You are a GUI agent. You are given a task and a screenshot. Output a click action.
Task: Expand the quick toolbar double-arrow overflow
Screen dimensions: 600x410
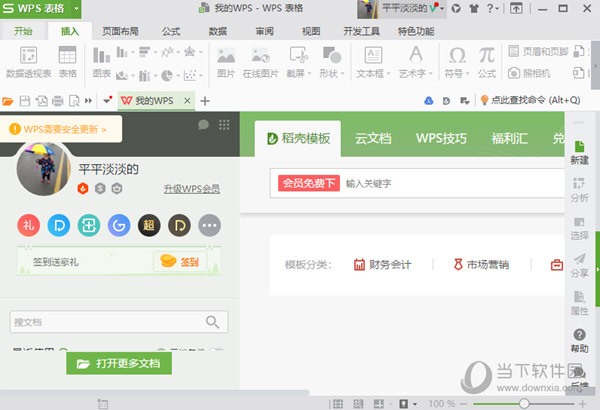(88, 101)
